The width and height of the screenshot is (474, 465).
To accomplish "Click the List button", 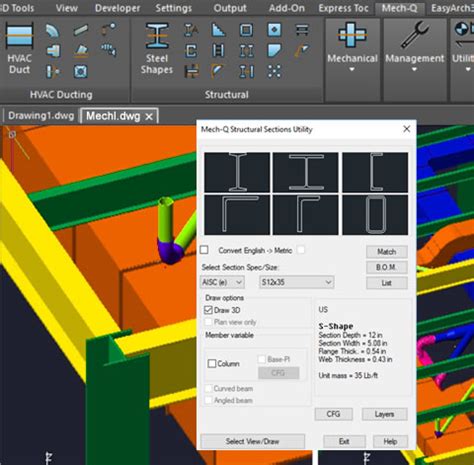I will (387, 283).
